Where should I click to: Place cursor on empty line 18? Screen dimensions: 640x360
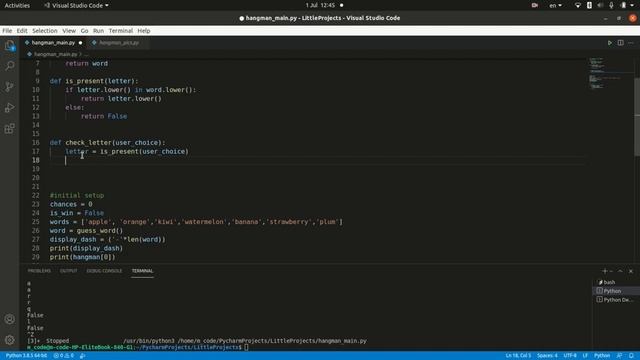318,160
